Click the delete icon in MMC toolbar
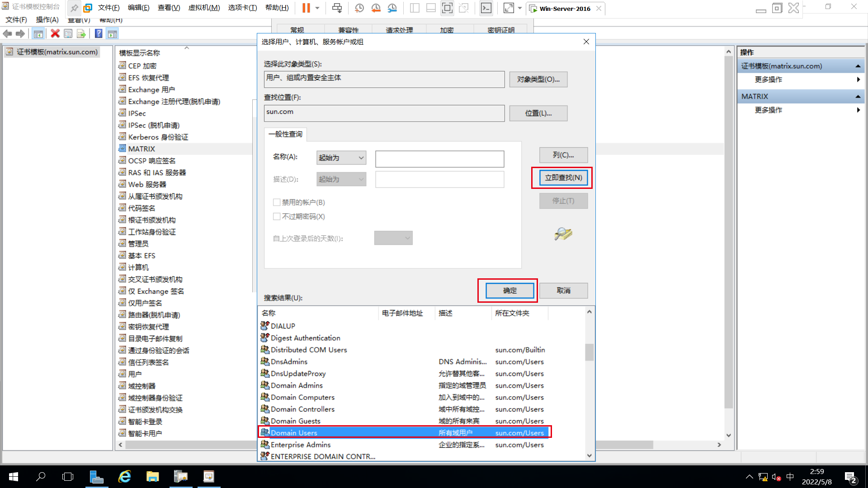This screenshot has height=488, width=868. [55, 33]
